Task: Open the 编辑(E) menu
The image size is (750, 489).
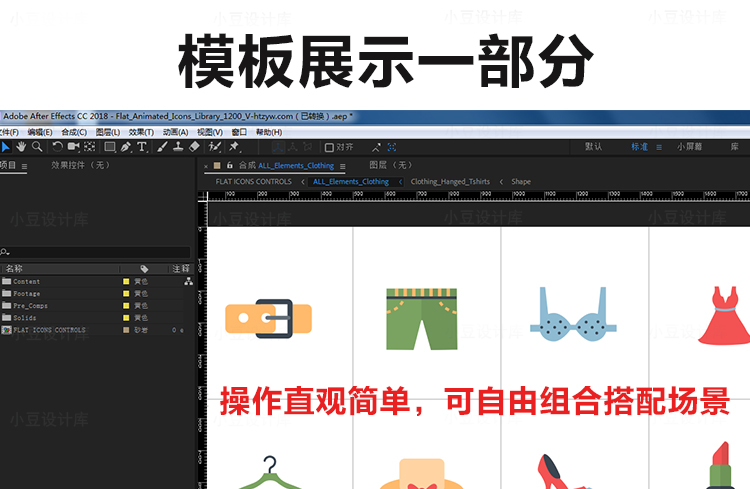Action: point(40,132)
